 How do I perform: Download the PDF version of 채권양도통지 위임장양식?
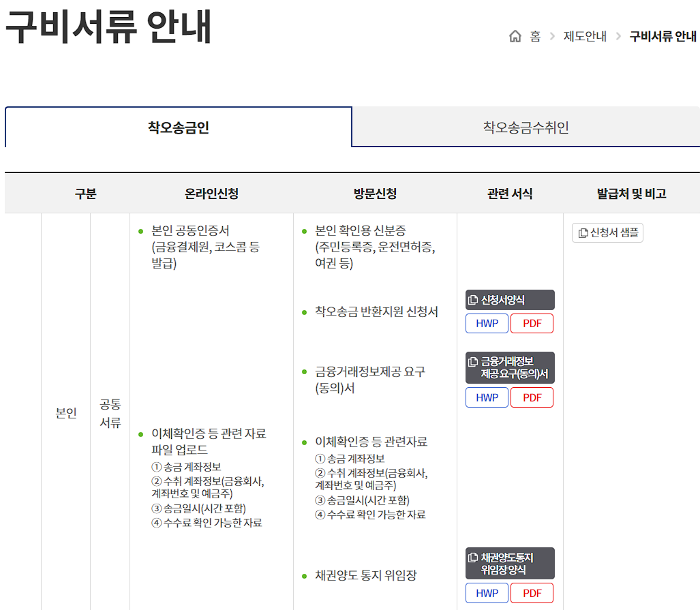[531, 592]
